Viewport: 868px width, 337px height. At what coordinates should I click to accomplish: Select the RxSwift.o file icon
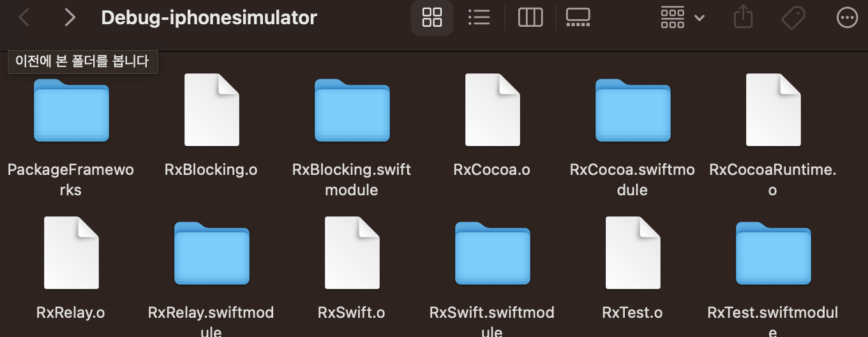(352, 253)
